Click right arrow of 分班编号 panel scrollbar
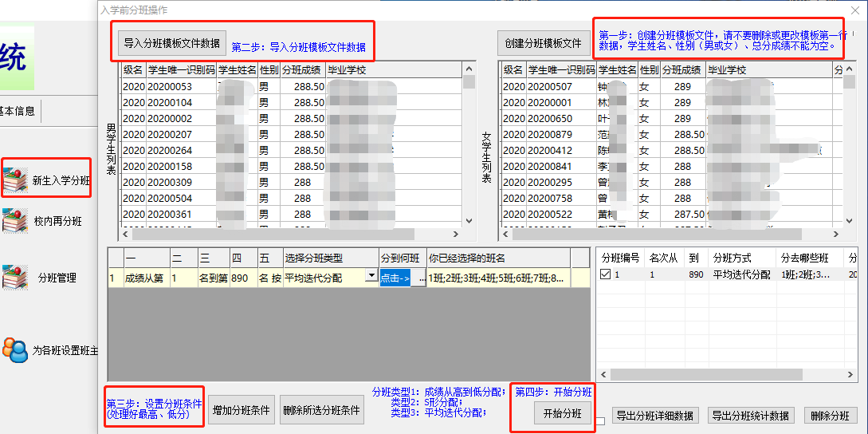 pos(850,374)
